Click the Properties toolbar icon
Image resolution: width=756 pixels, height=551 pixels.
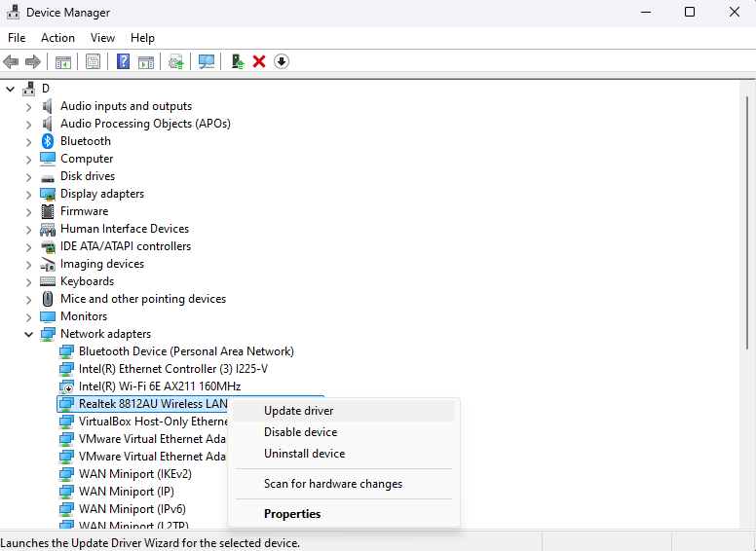click(94, 61)
